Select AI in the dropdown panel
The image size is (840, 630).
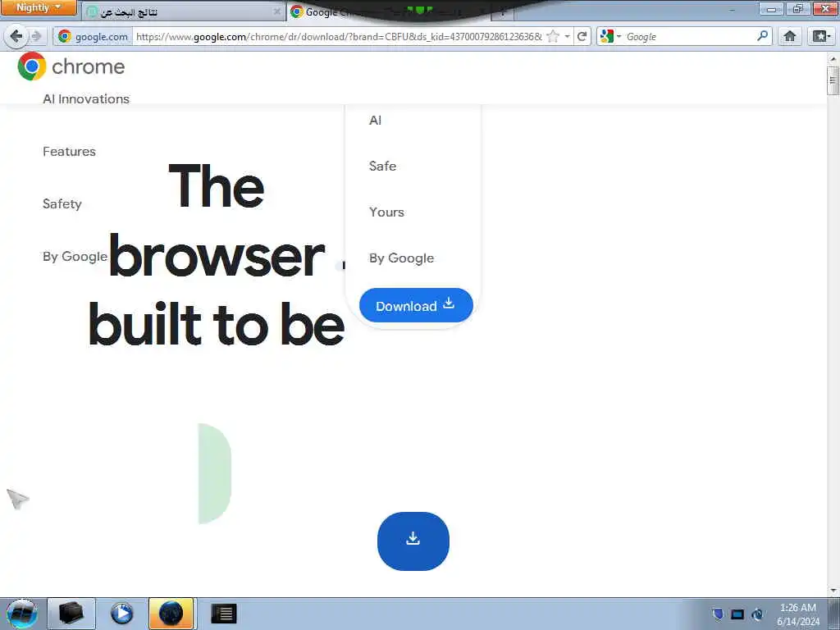[375, 121]
